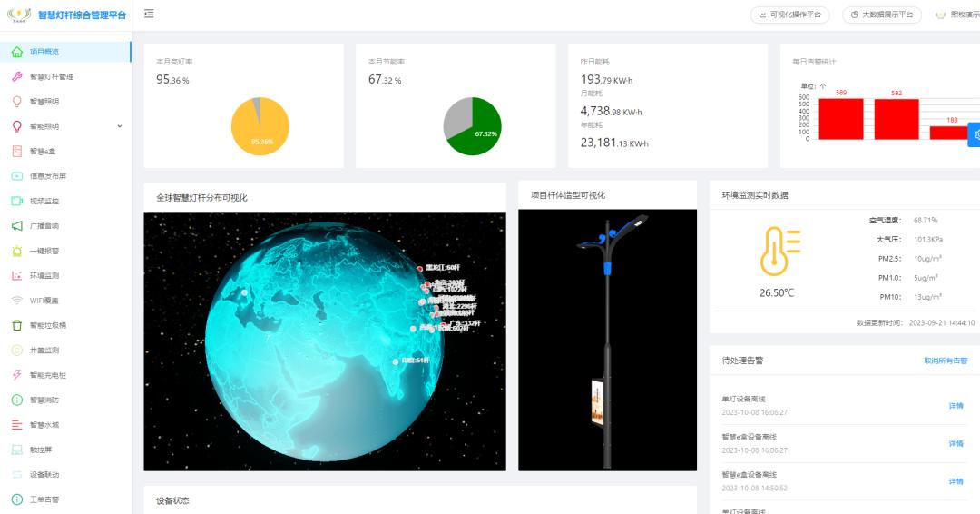Open the blue floating settings gear button

point(975,134)
